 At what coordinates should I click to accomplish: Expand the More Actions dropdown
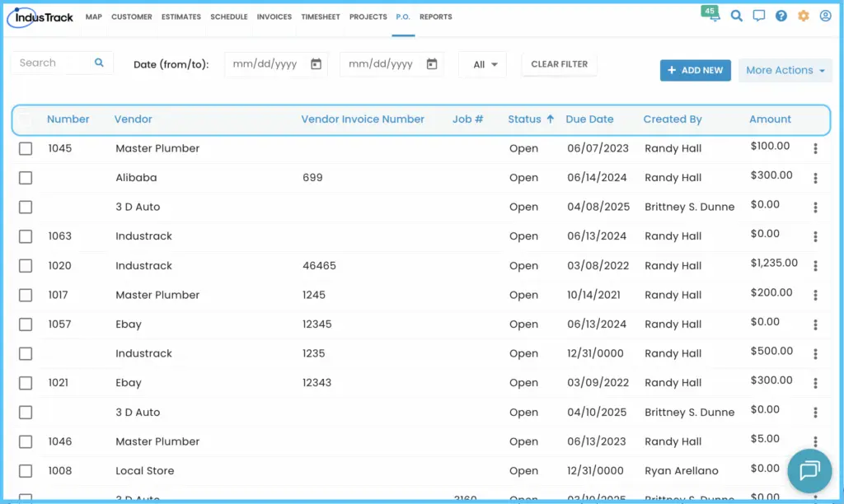pyautogui.click(x=785, y=71)
